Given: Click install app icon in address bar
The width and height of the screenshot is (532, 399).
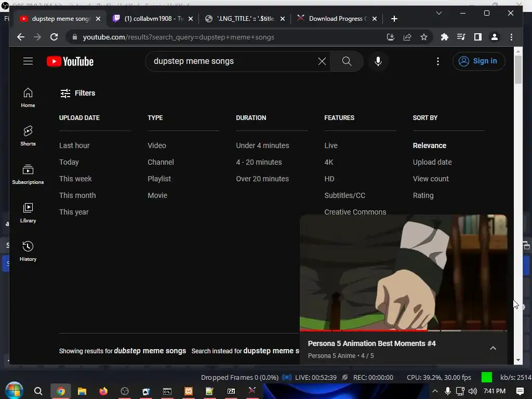Looking at the screenshot, I should (x=391, y=37).
